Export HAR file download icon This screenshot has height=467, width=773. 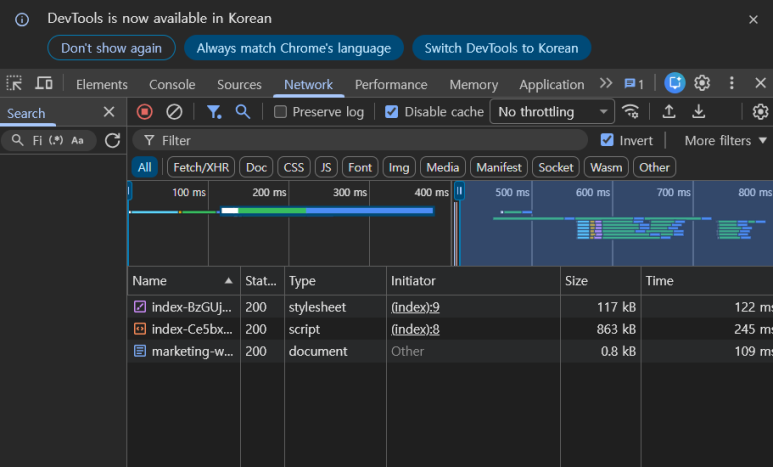click(699, 112)
